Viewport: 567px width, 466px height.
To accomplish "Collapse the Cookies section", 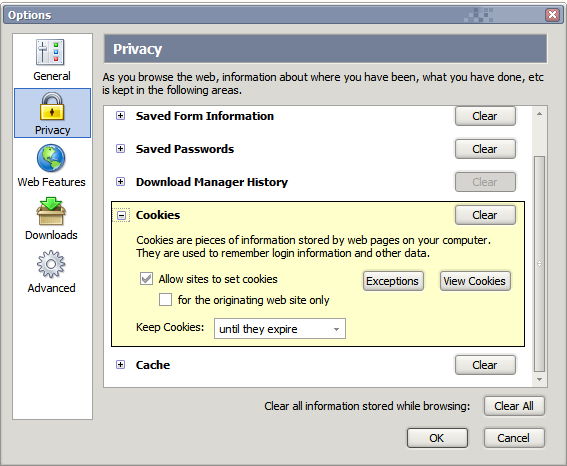I will pyautogui.click(x=122, y=215).
